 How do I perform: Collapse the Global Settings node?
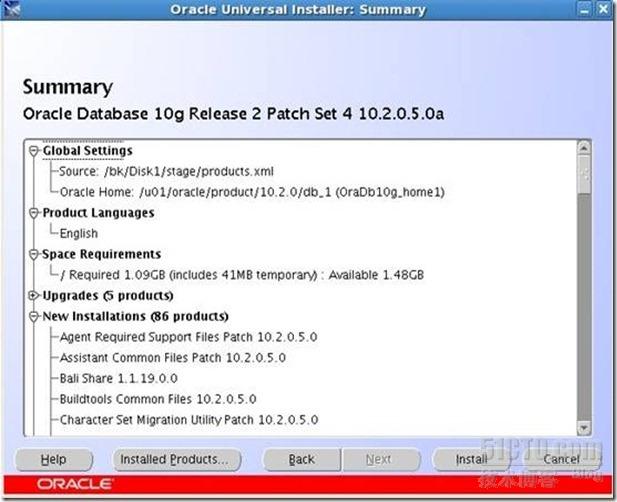(34, 151)
